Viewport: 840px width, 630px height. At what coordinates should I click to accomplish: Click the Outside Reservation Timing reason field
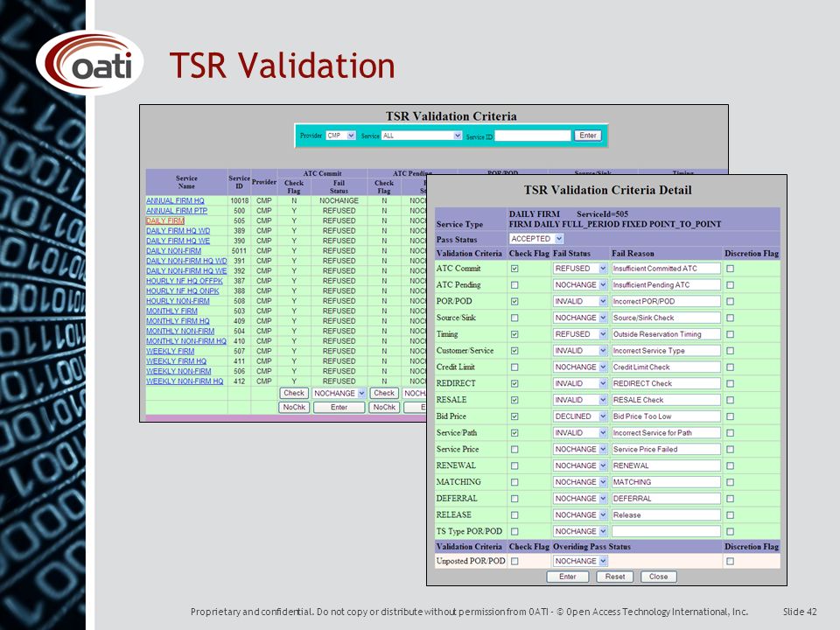pyautogui.click(x=666, y=334)
